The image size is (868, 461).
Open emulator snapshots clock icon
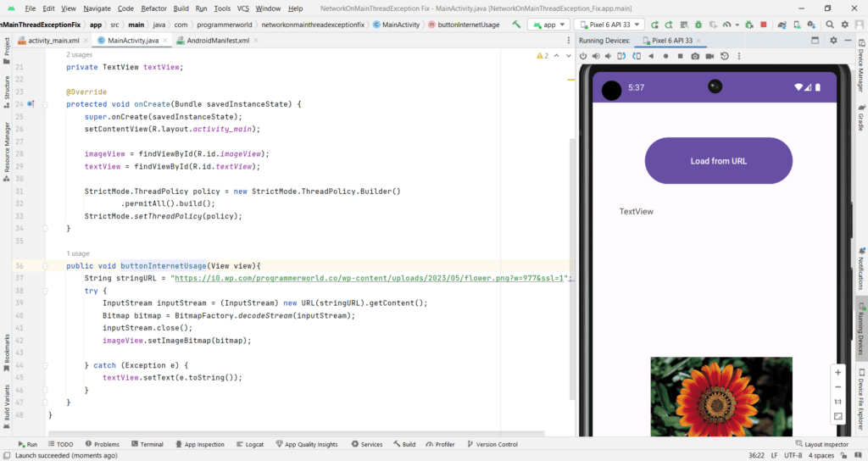(x=725, y=56)
